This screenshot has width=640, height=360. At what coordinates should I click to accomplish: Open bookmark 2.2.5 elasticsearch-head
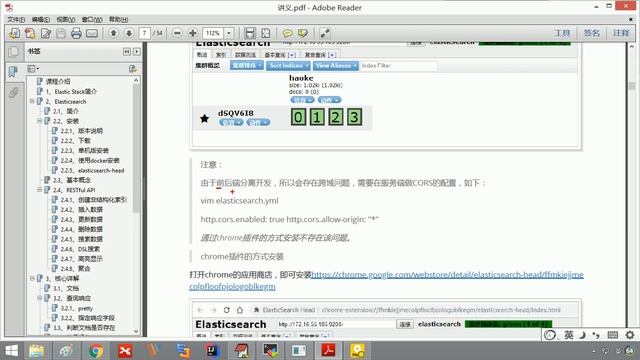[x=92, y=170]
